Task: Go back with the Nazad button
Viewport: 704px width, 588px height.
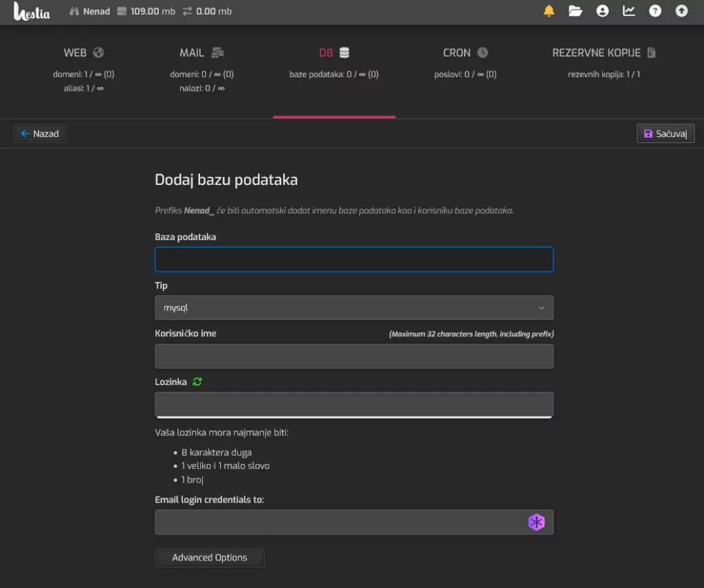Action: tap(40, 133)
